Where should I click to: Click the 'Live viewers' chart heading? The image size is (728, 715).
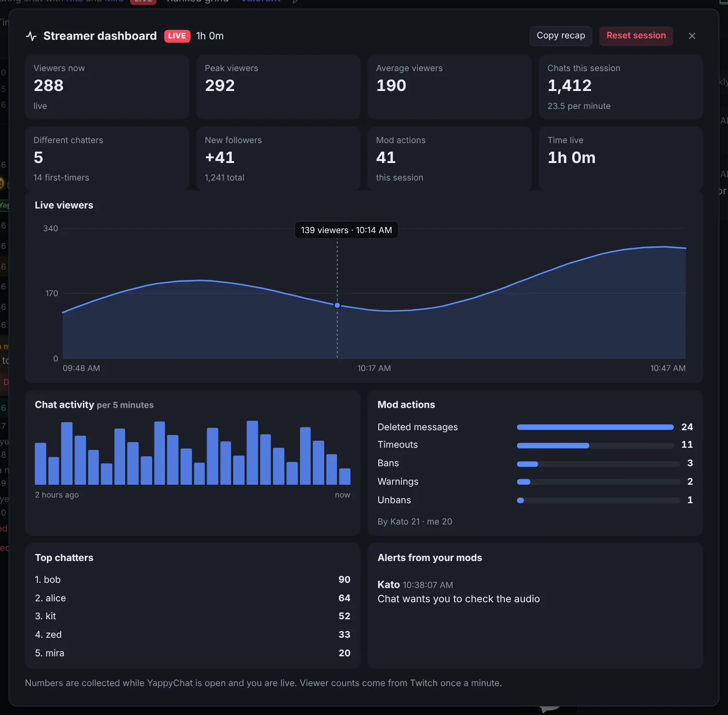[64, 205]
